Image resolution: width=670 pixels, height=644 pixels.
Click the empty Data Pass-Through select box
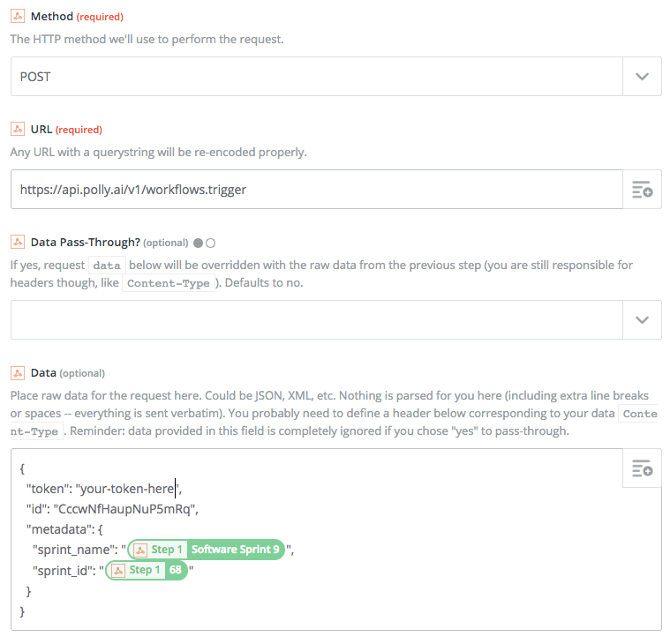[317, 320]
